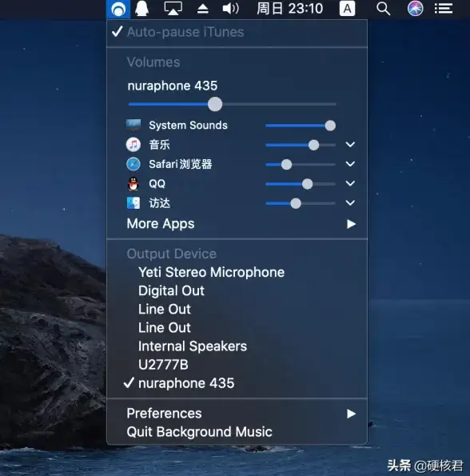Open the QQ penguin menu bar icon
This screenshot has width=470, height=476.
pos(142,9)
